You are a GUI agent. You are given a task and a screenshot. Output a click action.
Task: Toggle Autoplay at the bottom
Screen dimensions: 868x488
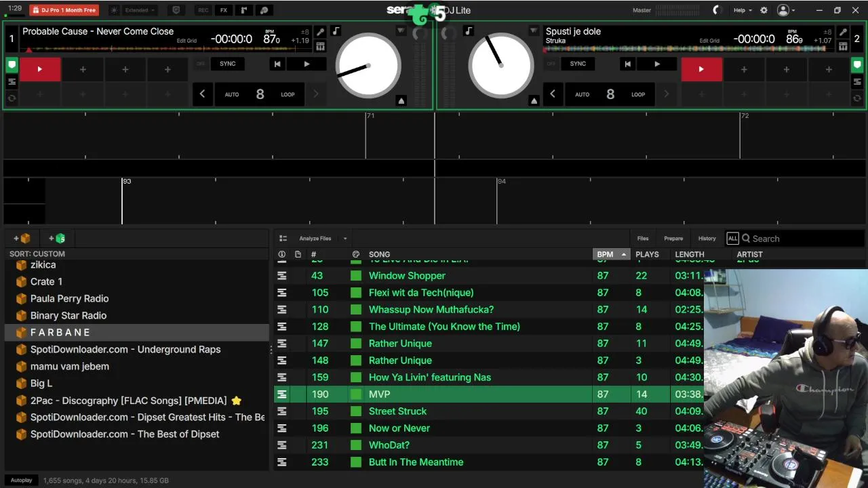21,481
